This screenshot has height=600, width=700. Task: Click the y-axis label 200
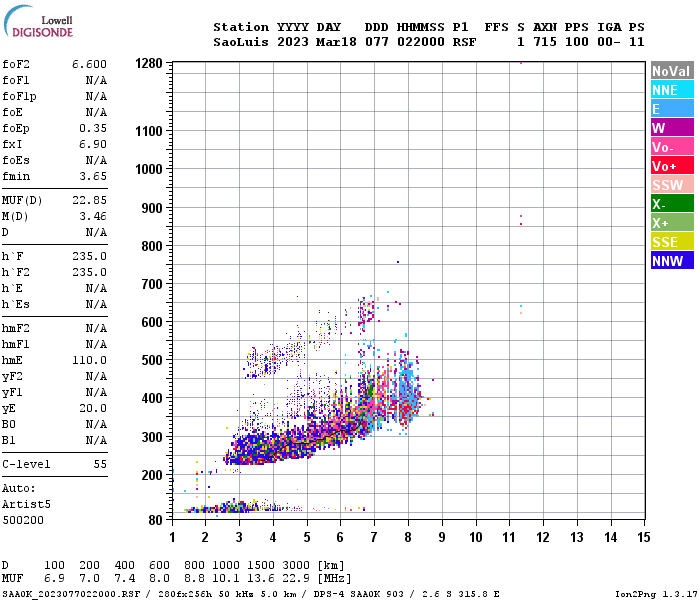point(152,475)
